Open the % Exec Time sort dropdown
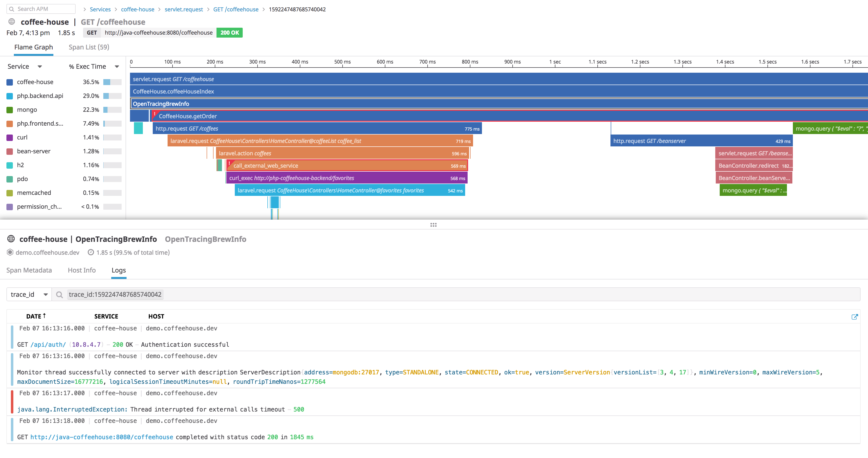This screenshot has height=458, width=868. [x=117, y=67]
